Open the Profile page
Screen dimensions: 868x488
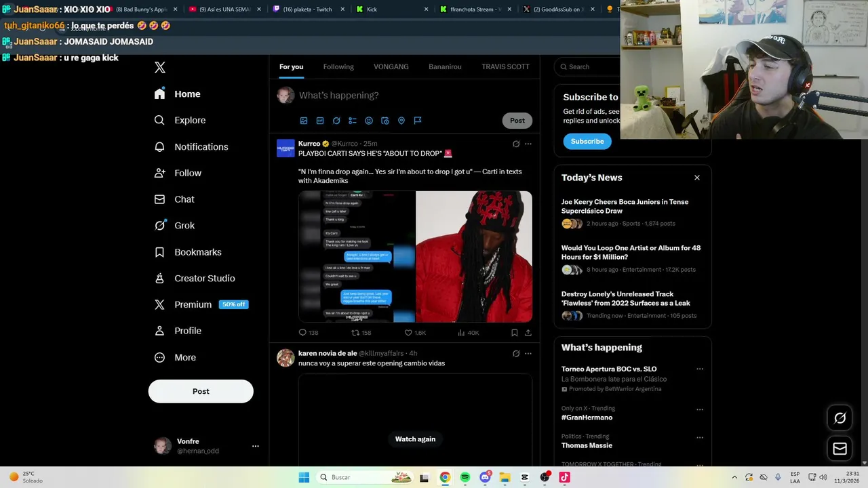(x=178, y=331)
